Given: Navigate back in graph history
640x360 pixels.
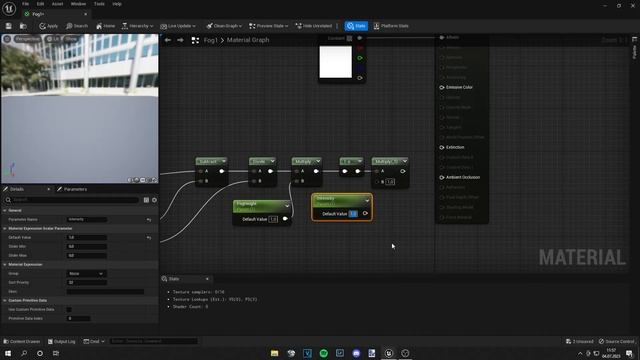Looking at the screenshot, I should tap(168, 40).
